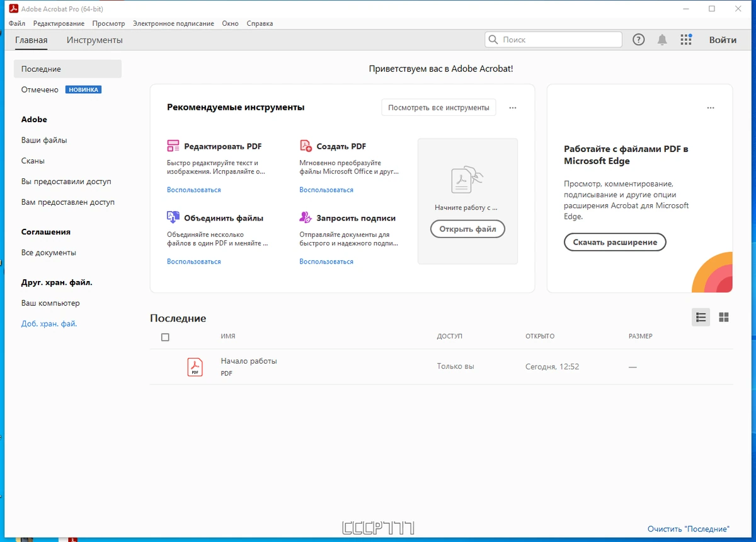Click Воспользоваться under Запросить подписи
756x542 pixels.
[x=326, y=262]
